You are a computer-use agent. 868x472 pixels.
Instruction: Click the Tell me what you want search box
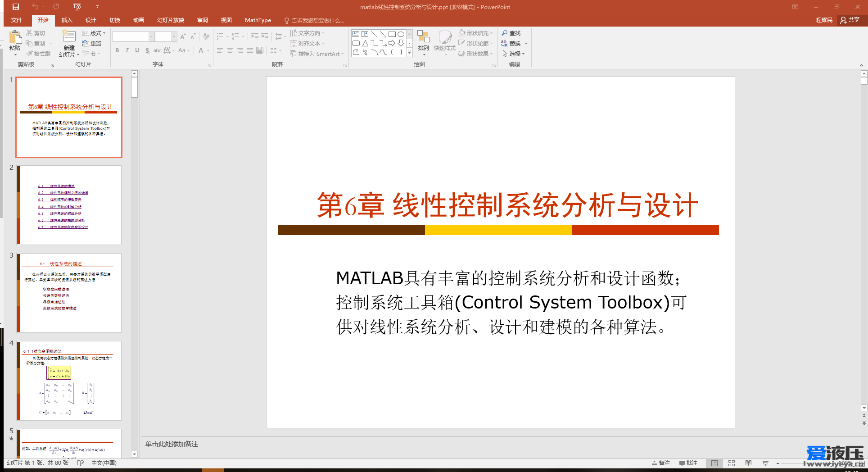click(314, 20)
